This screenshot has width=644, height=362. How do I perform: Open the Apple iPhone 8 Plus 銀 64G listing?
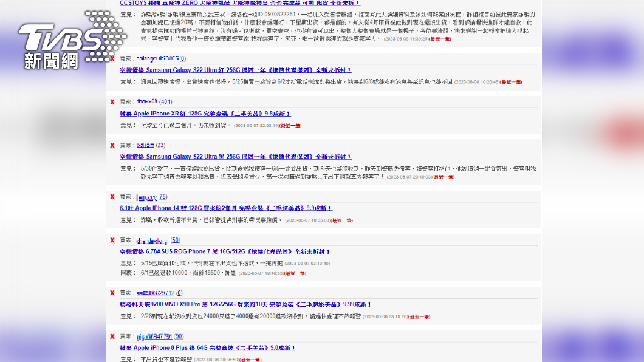pyautogui.click(x=208, y=347)
